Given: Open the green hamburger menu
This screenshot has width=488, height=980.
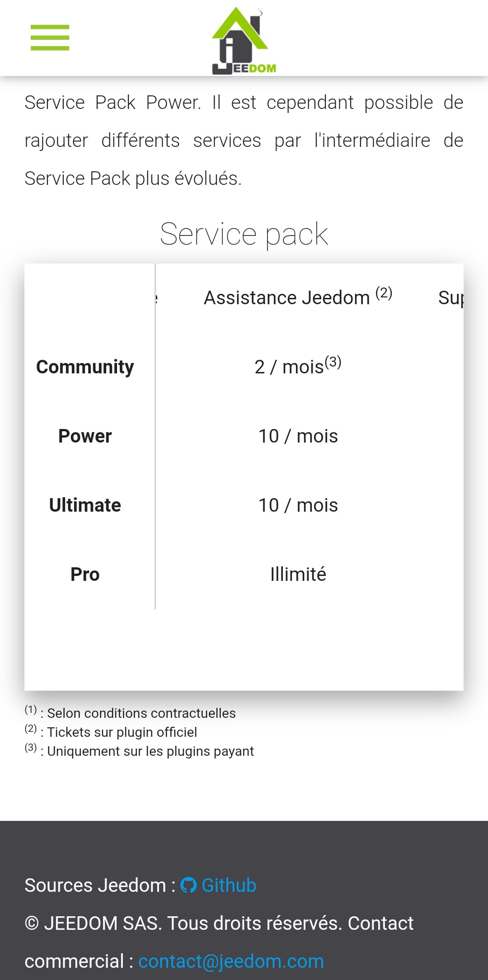Looking at the screenshot, I should (50, 38).
